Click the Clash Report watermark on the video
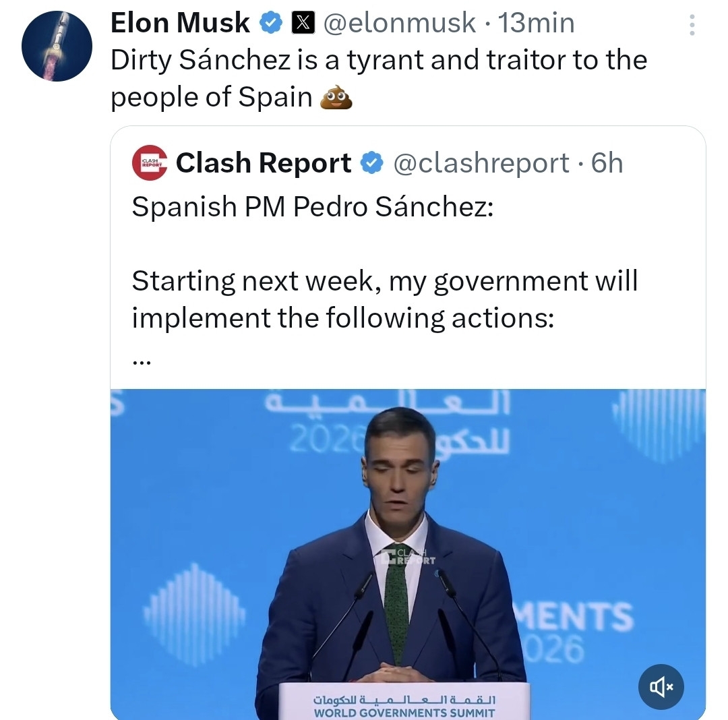Screen dimensions: 728x720 pos(408,557)
